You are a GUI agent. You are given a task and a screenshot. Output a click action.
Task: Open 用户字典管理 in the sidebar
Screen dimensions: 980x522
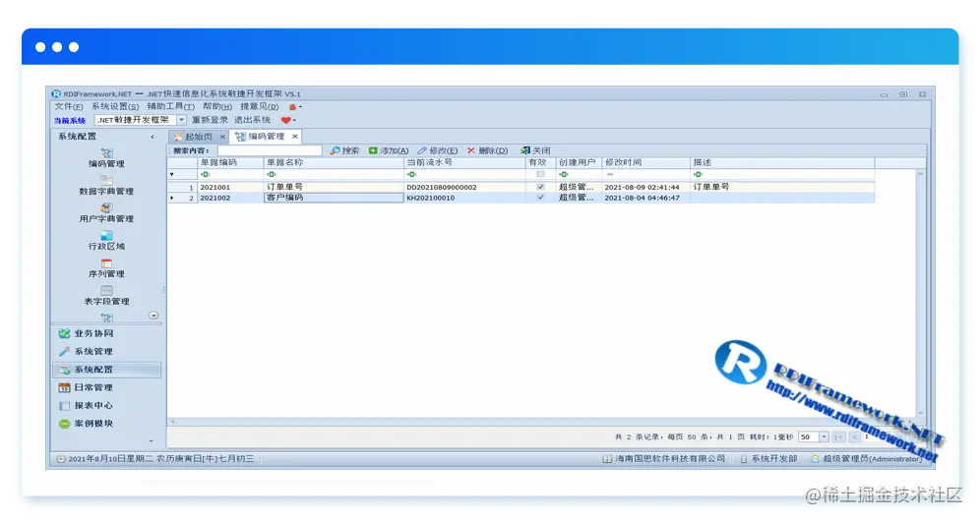tap(106, 213)
